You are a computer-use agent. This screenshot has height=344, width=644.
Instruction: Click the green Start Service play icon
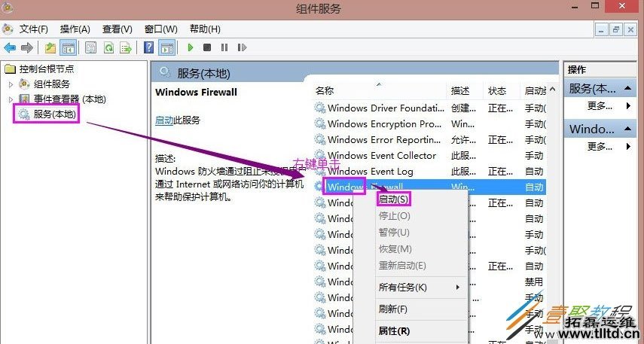190,47
